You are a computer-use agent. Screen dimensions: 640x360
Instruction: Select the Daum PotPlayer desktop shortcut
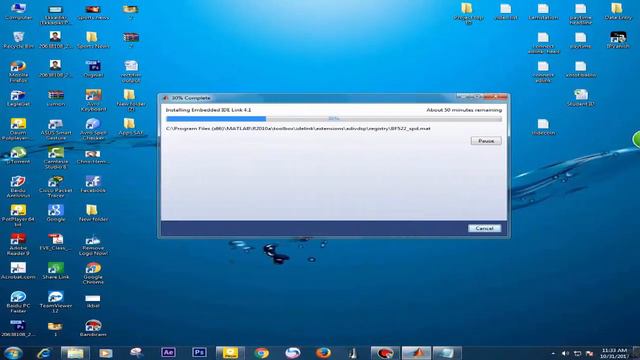click(x=18, y=129)
